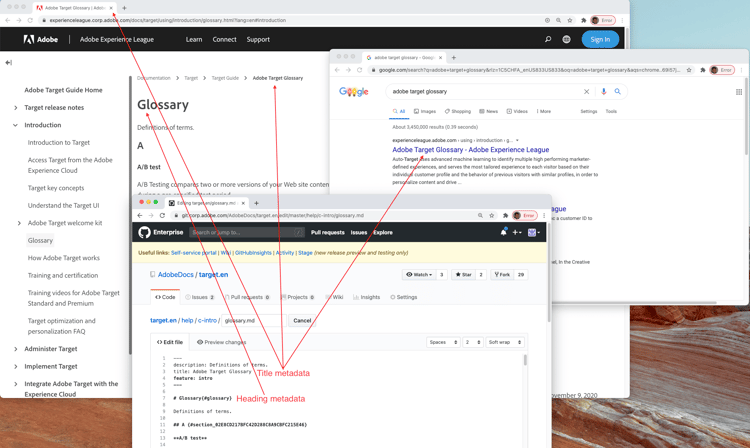This screenshot has height=448, width=750.
Task: Switch to Preview changes tab in editor
Action: [x=221, y=342]
